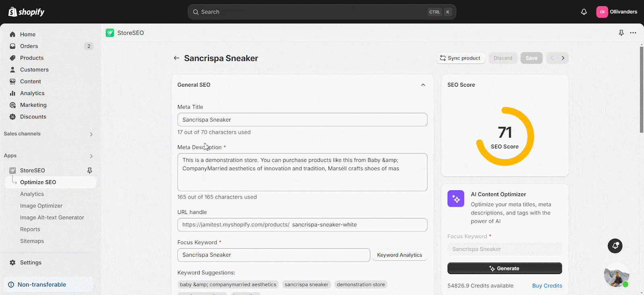
Task: Open Image Optimizer in the StoreSEO menu
Action: coord(41,206)
